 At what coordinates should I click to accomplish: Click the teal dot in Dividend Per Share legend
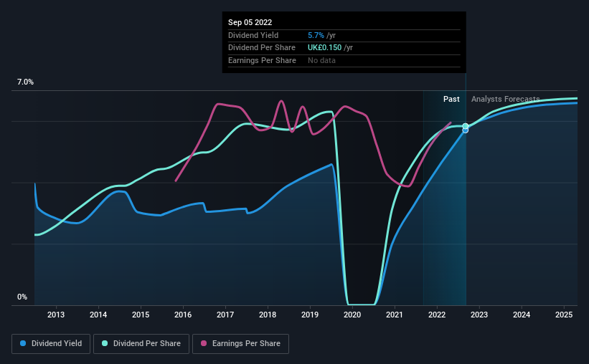click(105, 343)
